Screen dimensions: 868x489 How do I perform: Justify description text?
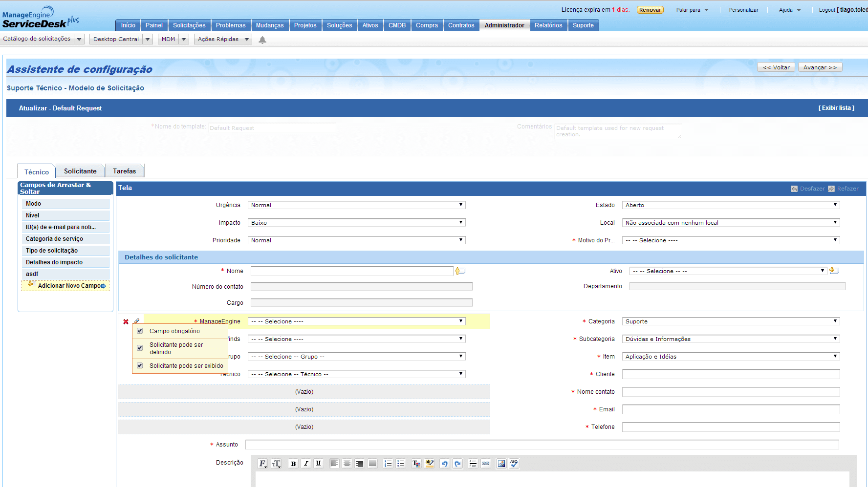tap(372, 464)
